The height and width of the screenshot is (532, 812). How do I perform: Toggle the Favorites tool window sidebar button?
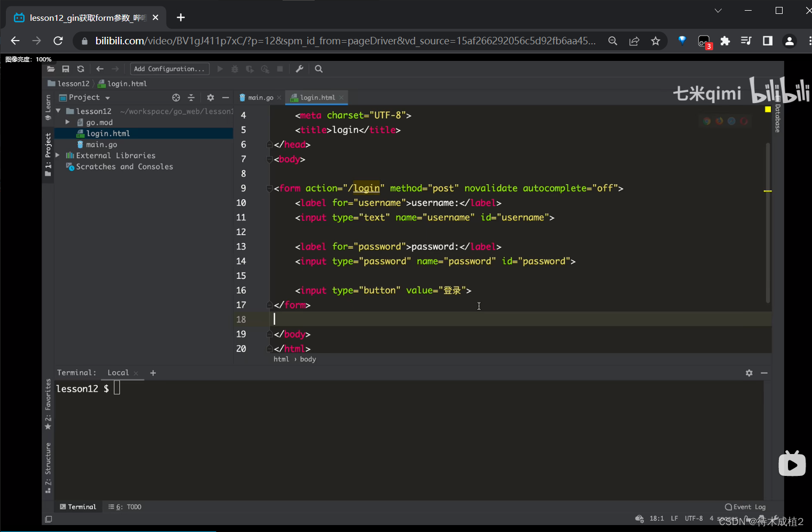[48, 404]
